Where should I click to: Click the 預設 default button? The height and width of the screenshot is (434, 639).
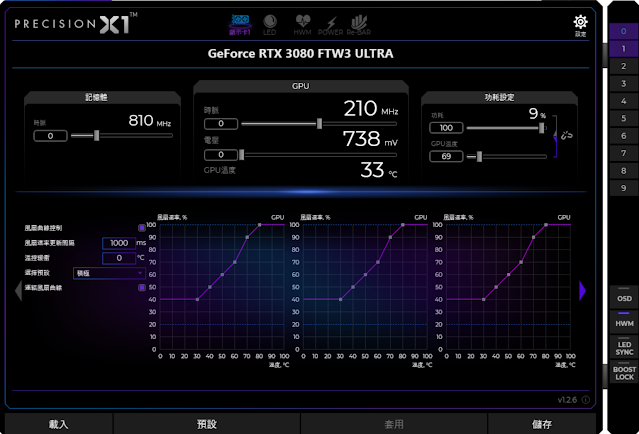(207, 424)
